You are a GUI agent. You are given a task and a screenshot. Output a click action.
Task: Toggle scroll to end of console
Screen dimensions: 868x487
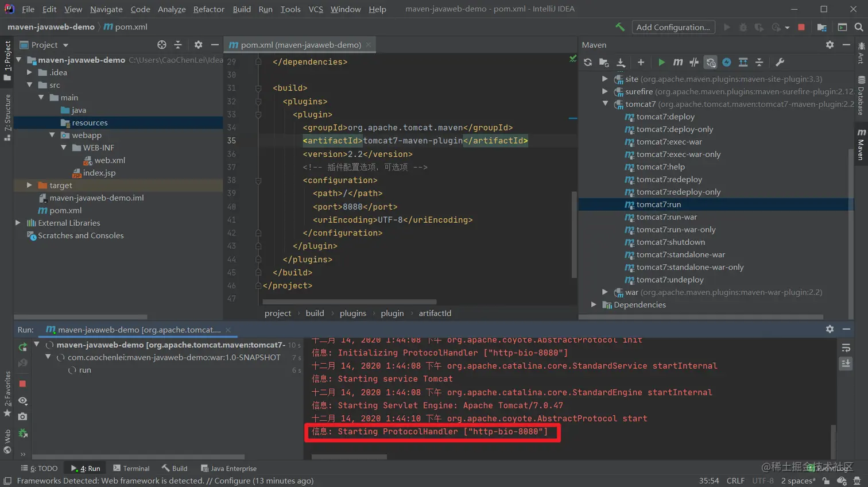(846, 364)
